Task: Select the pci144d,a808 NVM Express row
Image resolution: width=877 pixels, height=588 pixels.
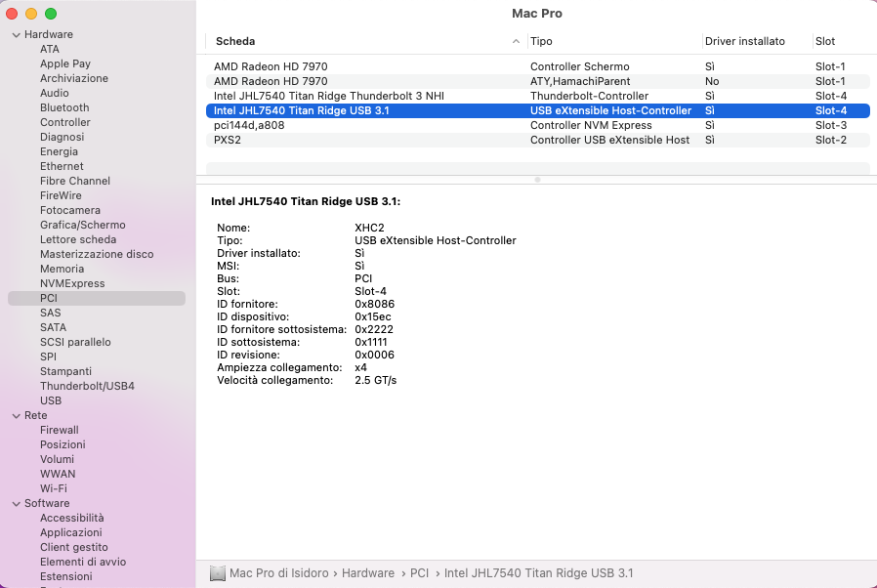Action: [537, 125]
